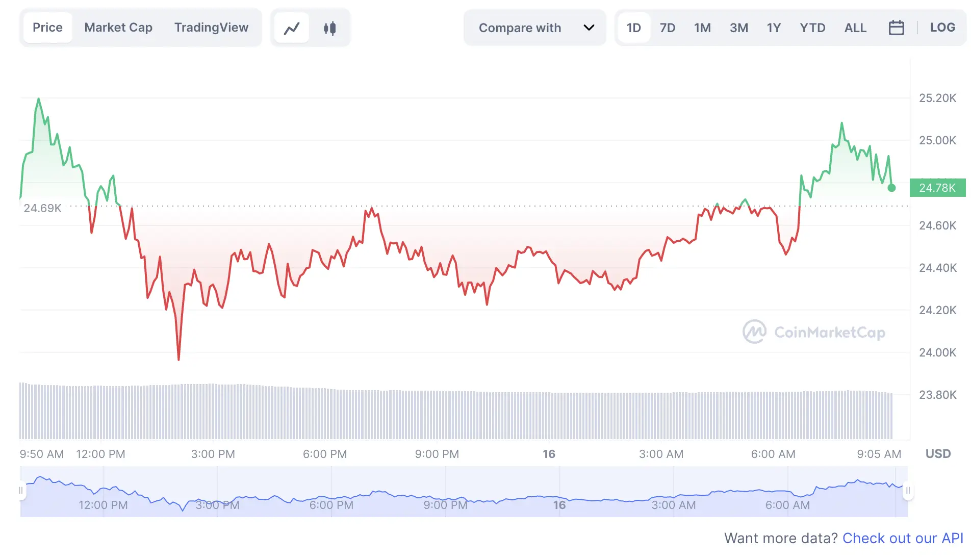
Task: Toggle the LOG scale option
Action: coord(942,28)
